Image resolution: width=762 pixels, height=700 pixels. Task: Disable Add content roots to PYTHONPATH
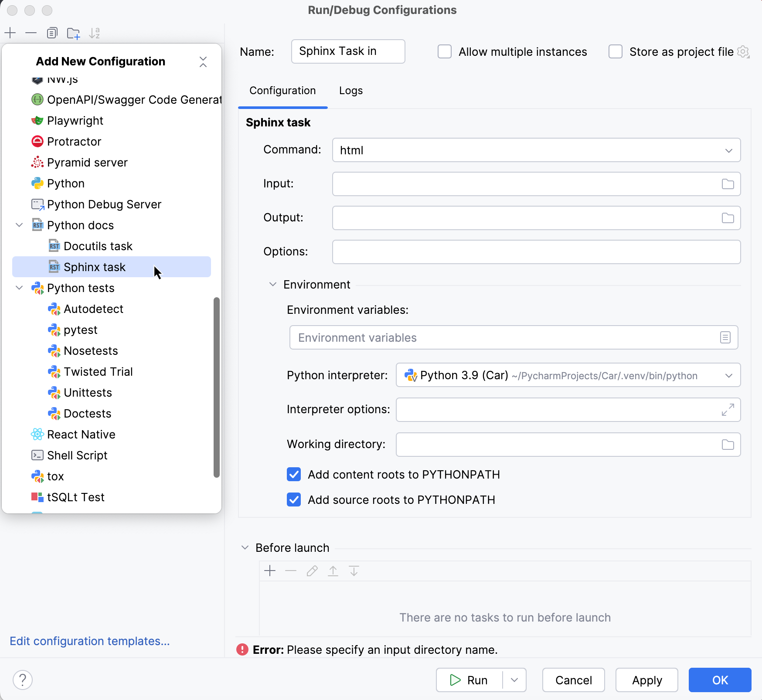click(x=294, y=474)
